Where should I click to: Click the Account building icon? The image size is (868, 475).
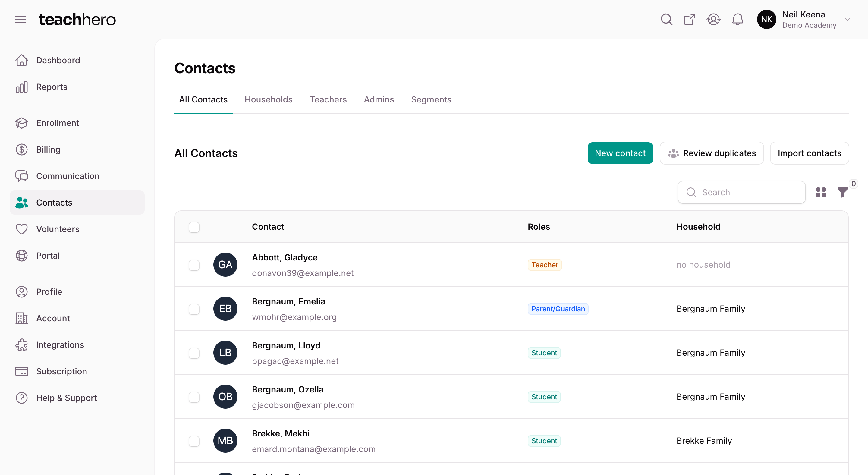22,318
